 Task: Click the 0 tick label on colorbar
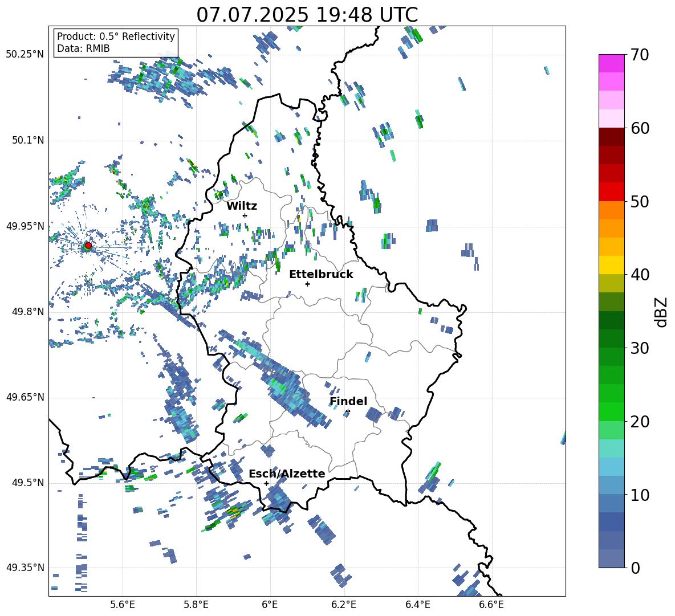point(635,568)
